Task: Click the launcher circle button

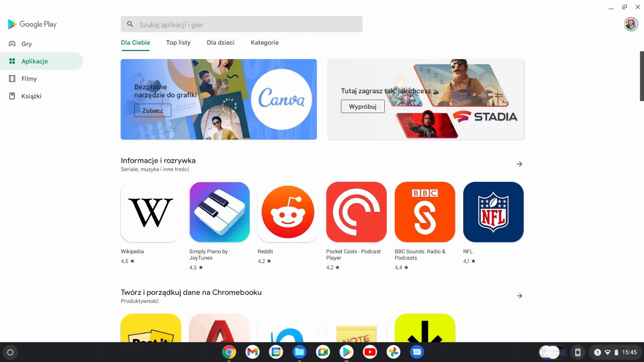Action: (10, 352)
